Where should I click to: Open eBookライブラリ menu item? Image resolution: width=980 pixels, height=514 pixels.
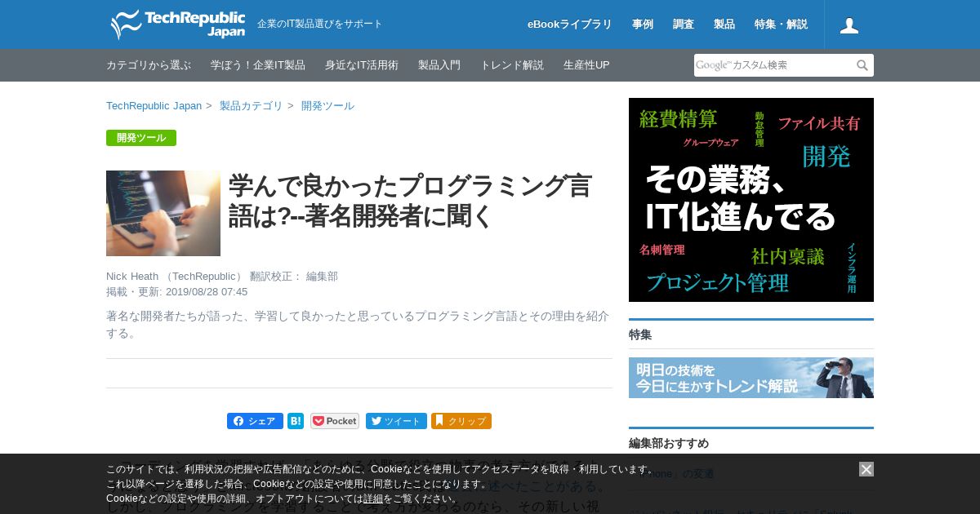pyautogui.click(x=570, y=24)
